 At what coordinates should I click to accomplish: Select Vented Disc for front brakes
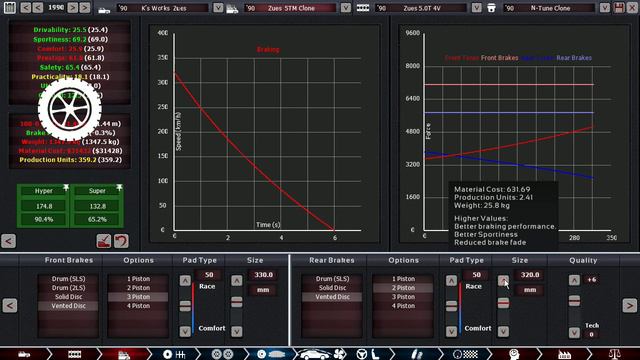tap(68, 306)
